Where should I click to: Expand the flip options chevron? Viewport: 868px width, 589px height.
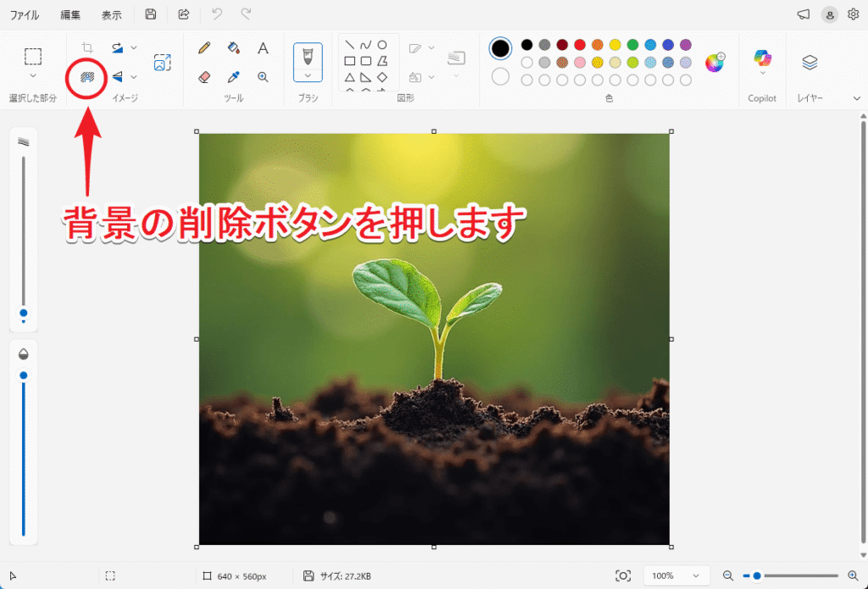pyautogui.click(x=134, y=77)
